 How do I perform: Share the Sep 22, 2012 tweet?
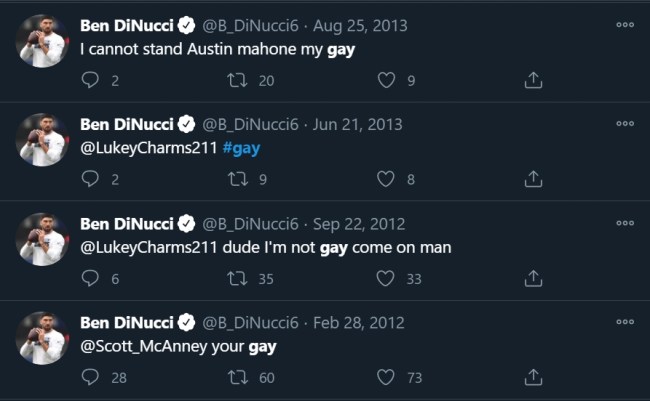(534, 279)
